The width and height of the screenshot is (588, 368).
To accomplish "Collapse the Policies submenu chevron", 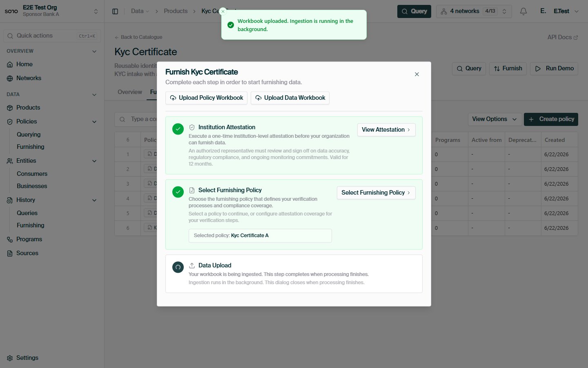I will pyautogui.click(x=94, y=122).
